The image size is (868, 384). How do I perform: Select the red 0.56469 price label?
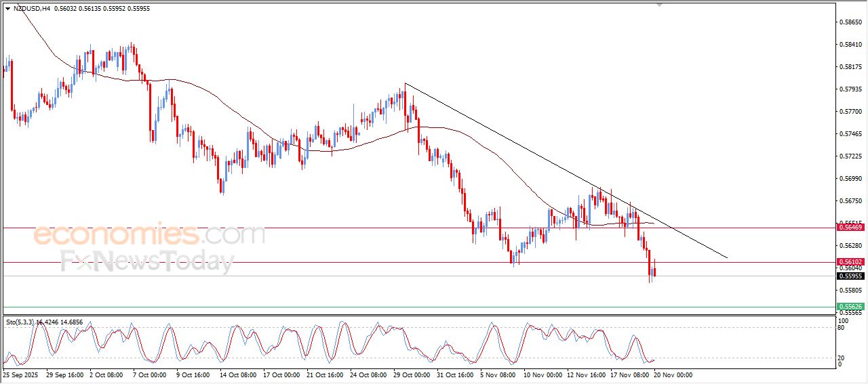[x=850, y=228]
